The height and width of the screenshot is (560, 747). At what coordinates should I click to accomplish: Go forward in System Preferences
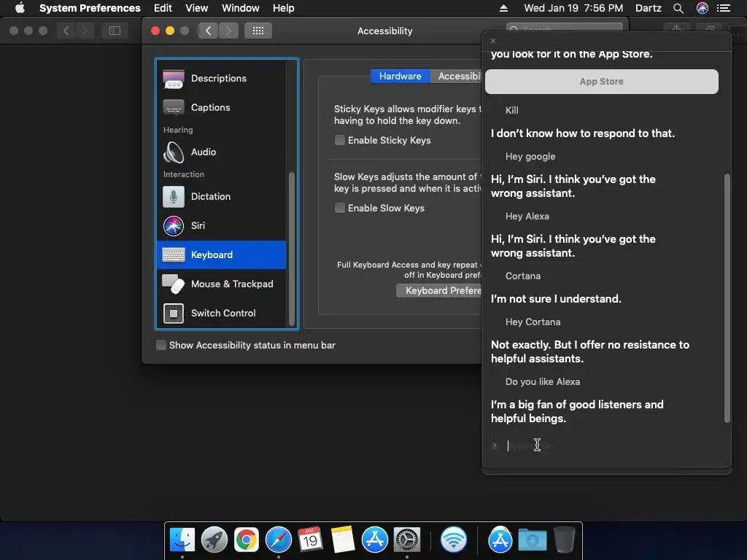(228, 31)
